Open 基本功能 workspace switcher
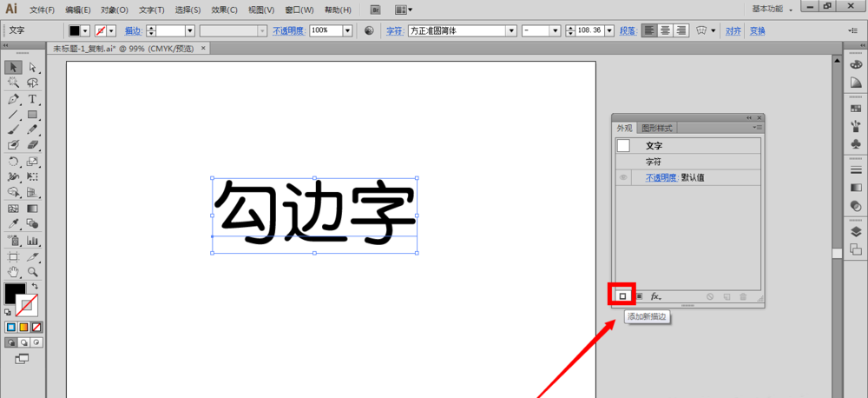 [x=773, y=10]
